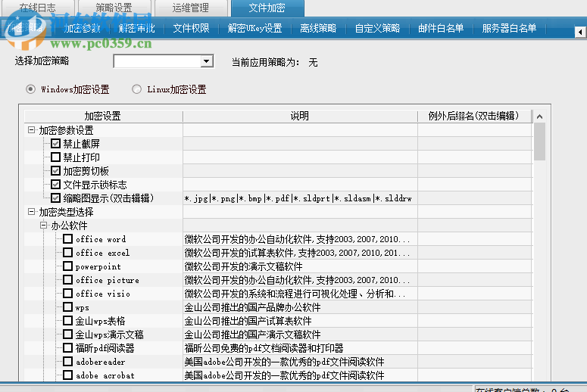Check the 禁止打印 checkbox
This screenshot has height=392, width=587.
click(x=55, y=157)
